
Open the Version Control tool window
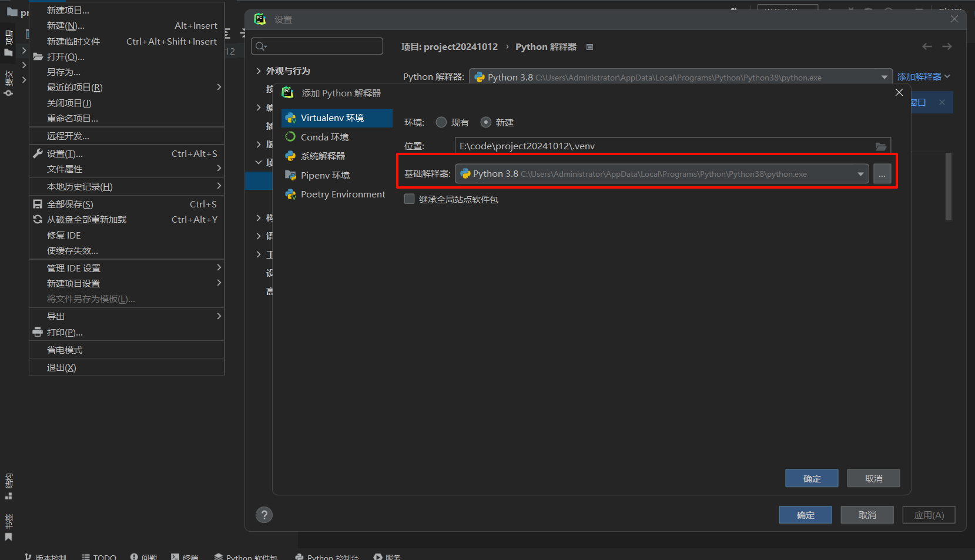[45, 556]
